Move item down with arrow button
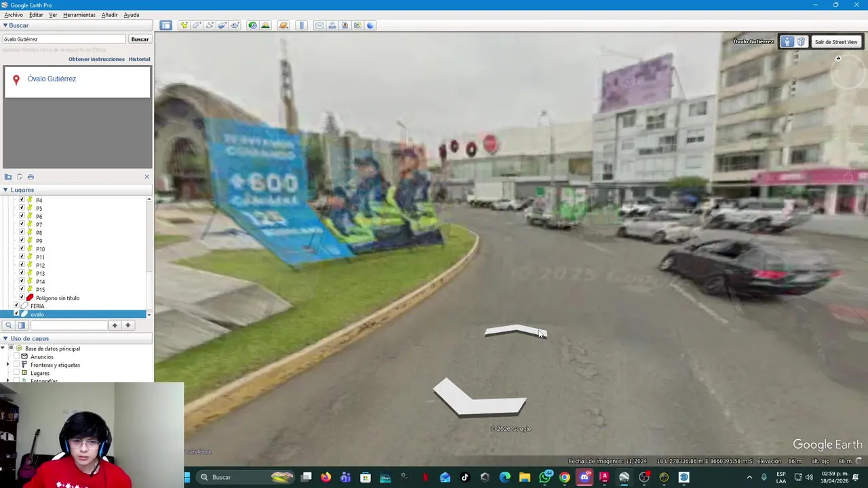 [x=127, y=325]
